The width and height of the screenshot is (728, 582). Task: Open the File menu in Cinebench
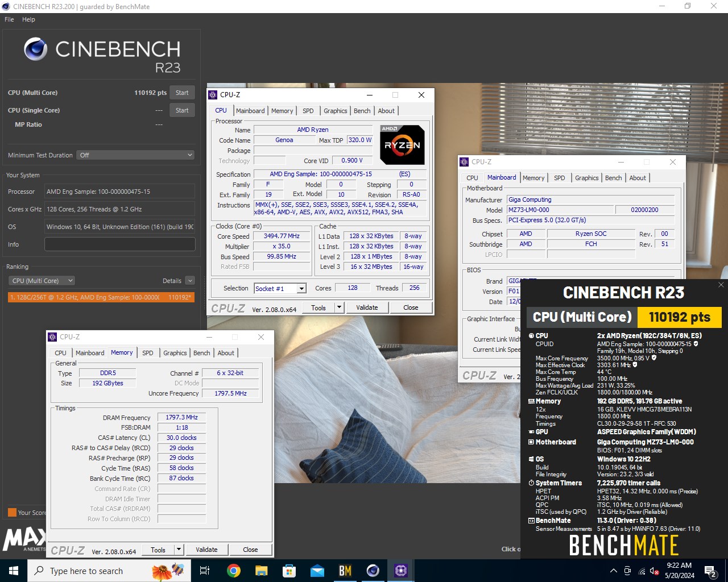click(x=9, y=19)
